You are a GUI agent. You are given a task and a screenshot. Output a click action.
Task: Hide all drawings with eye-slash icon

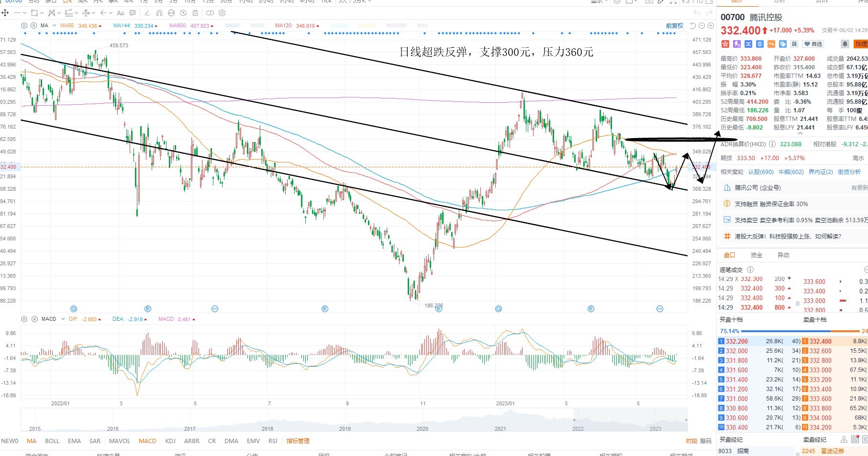point(183,13)
